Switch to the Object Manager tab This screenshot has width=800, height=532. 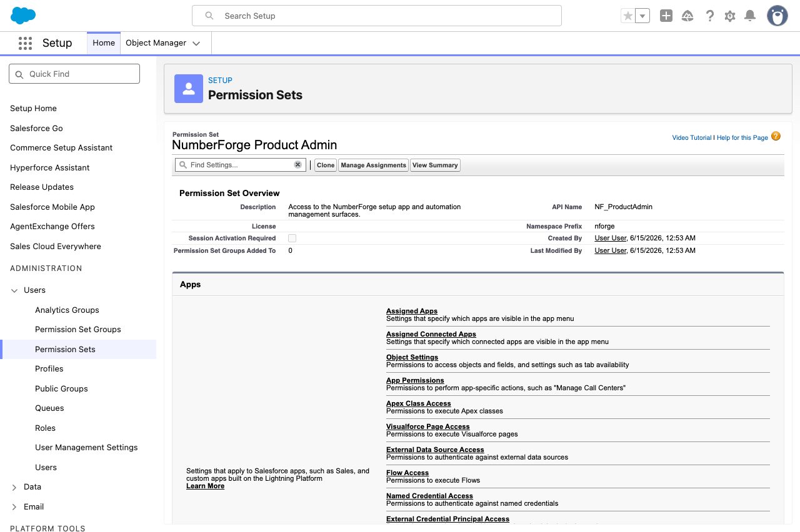tap(156, 43)
